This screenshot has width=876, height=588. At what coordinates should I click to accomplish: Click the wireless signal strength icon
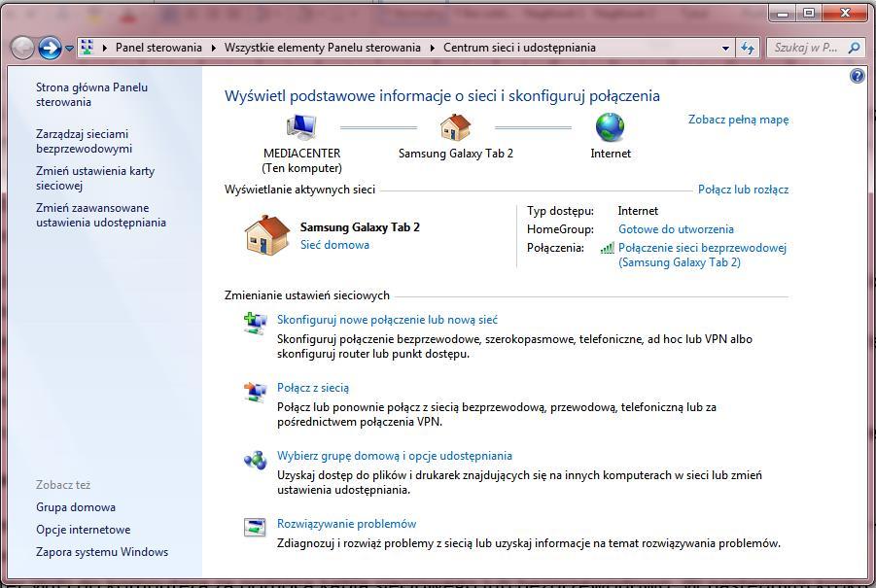pos(608,248)
